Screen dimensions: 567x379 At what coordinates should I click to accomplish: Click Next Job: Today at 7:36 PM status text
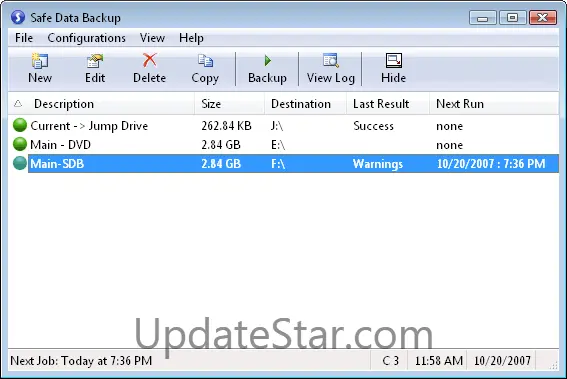coord(81,361)
